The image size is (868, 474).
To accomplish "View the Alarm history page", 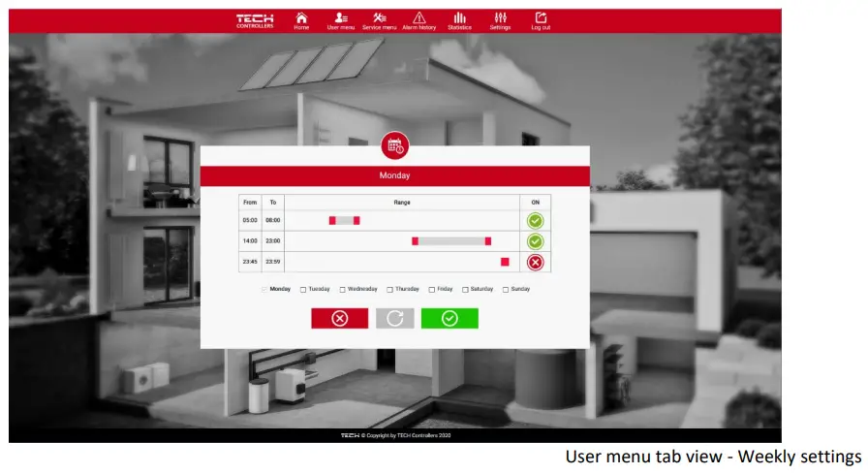I will (419, 21).
